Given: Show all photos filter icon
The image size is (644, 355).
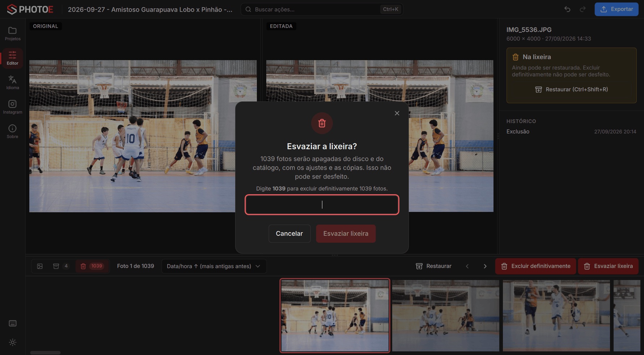Looking at the screenshot, I should point(40,266).
